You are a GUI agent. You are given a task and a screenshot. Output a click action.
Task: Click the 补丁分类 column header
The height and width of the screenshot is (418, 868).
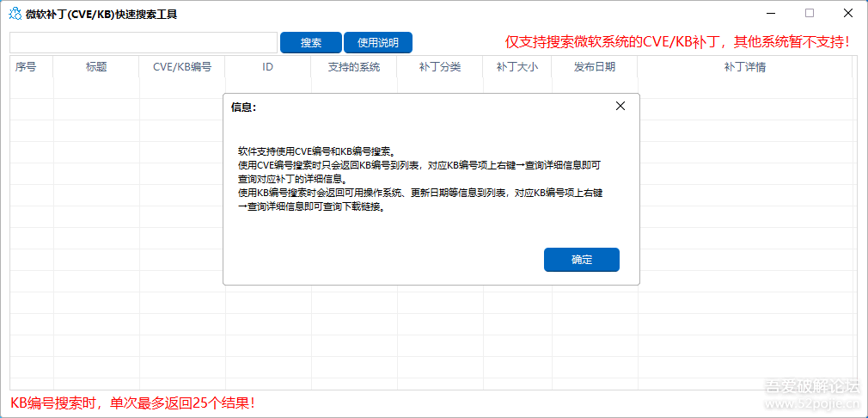pos(439,67)
